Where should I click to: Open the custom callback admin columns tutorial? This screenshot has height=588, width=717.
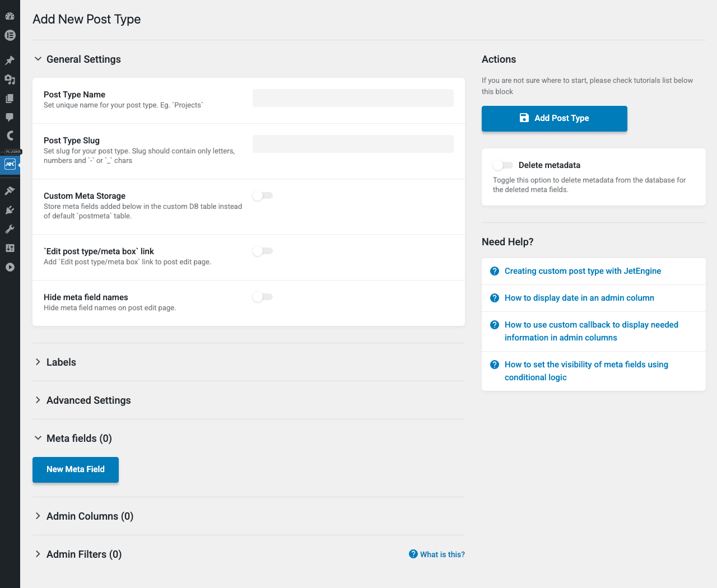point(592,332)
